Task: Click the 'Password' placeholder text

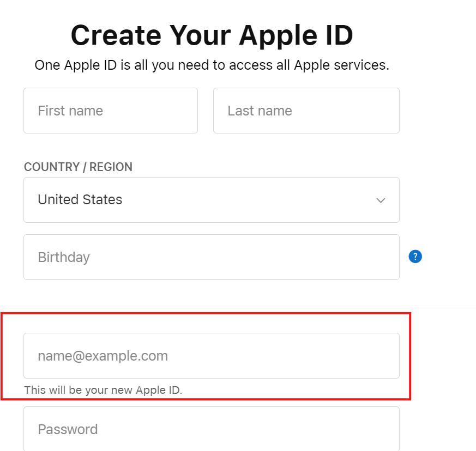Action: click(68, 429)
